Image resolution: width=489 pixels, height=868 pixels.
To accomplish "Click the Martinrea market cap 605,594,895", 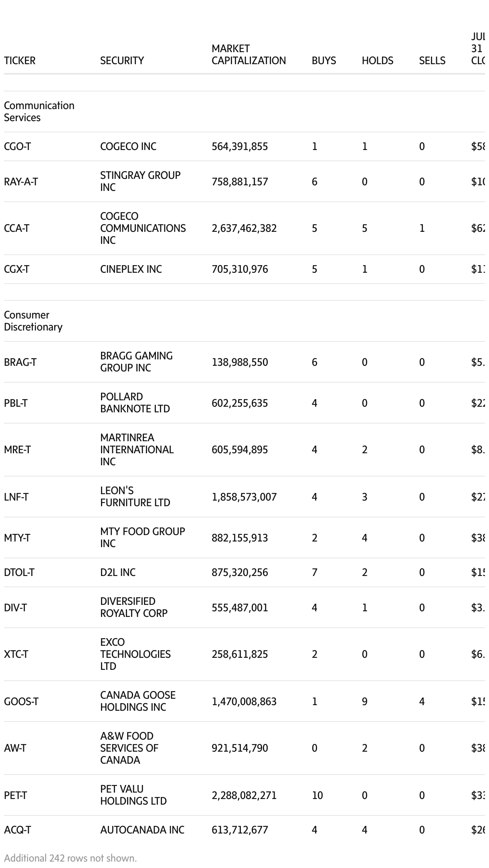I will 240,450.
